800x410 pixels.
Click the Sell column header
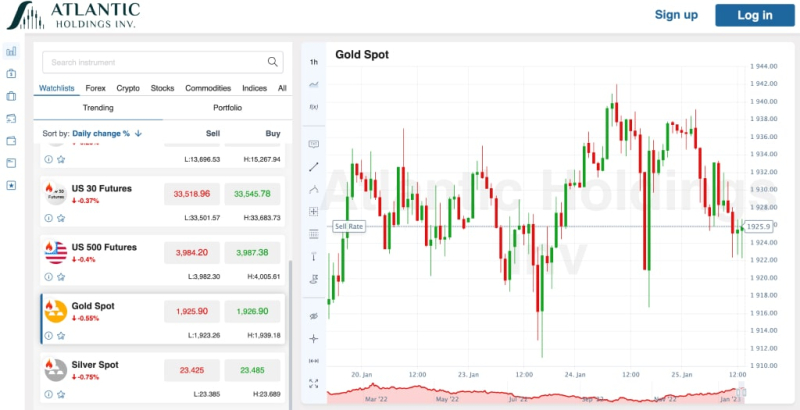pyautogui.click(x=213, y=134)
